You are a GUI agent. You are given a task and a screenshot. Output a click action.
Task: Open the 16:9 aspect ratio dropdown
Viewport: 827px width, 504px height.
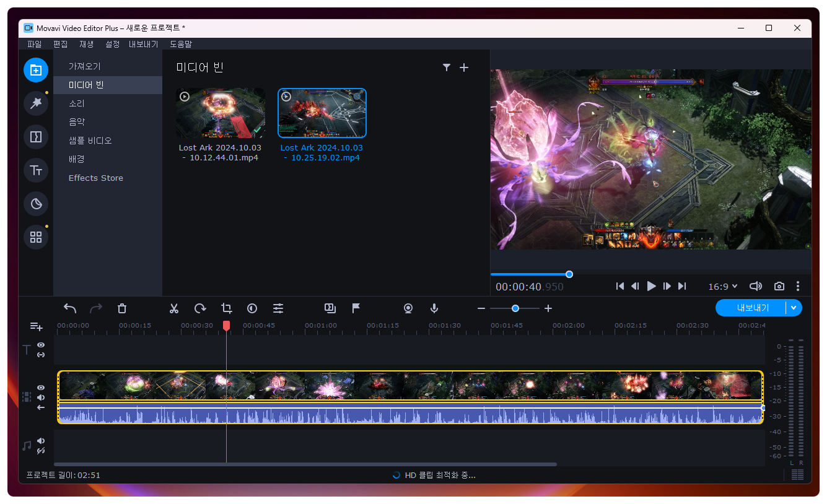(723, 286)
